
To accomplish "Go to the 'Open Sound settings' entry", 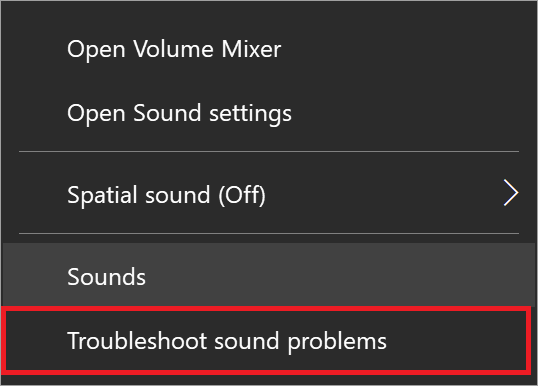I will (269, 113).
